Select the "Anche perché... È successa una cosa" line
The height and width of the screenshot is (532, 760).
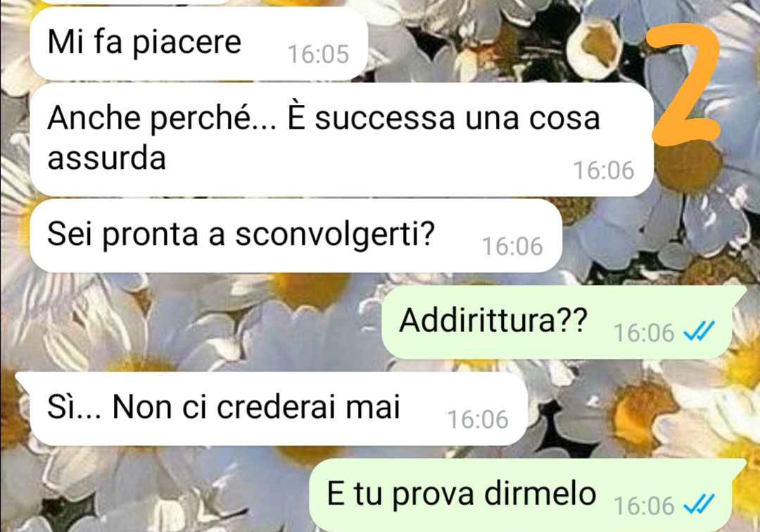pos(323,118)
